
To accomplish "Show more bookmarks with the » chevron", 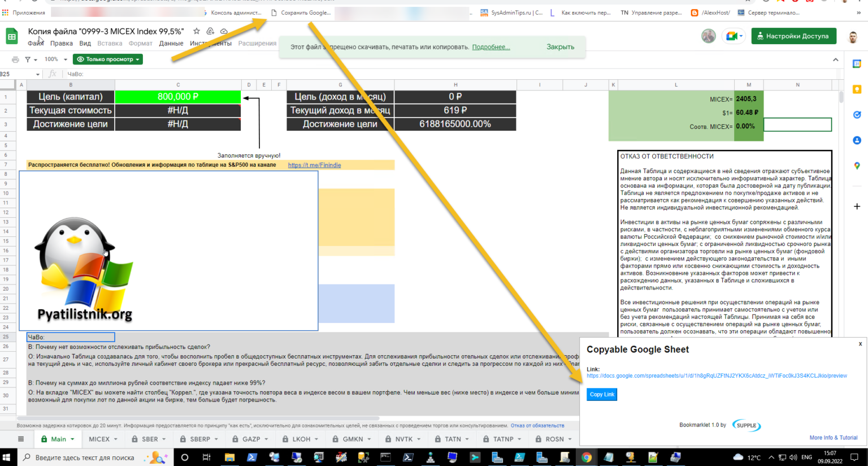I will click(859, 12).
